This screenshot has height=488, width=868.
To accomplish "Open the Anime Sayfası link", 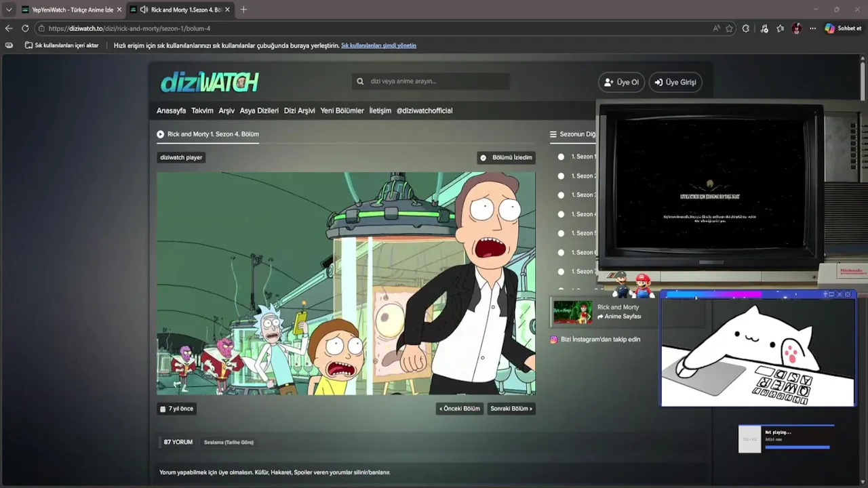I will tap(619, 317).
